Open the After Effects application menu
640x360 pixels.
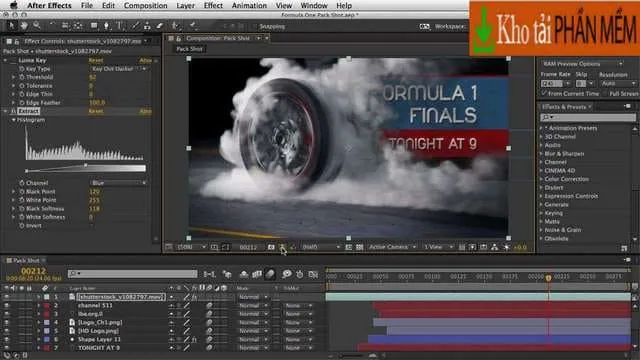click(49, 5)
